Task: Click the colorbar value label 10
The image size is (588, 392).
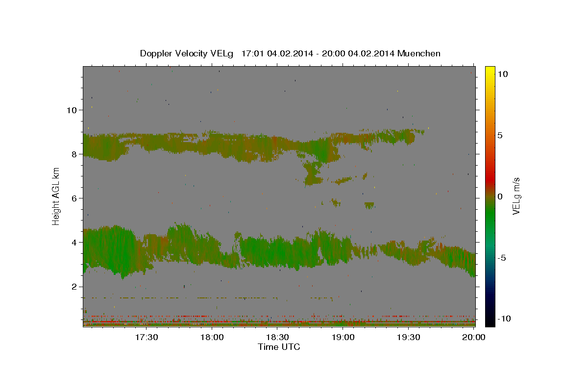Action: [x=503, y=73]
